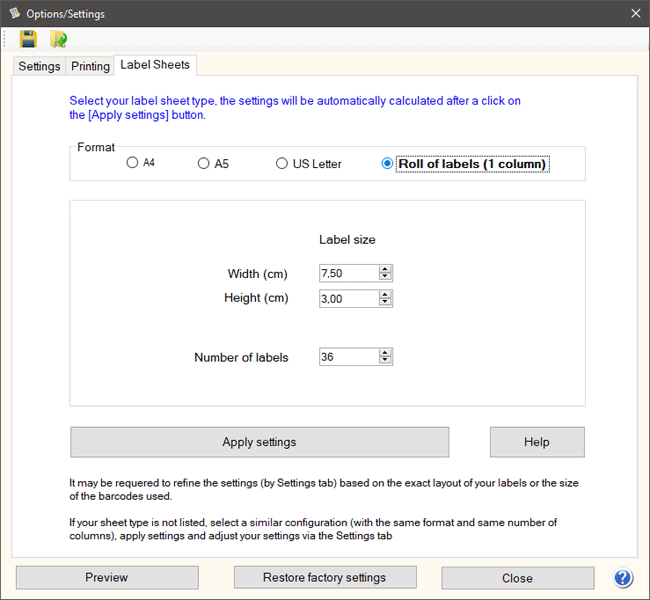
Task: Select the US Letter format
Action: [x=309, y=164]
